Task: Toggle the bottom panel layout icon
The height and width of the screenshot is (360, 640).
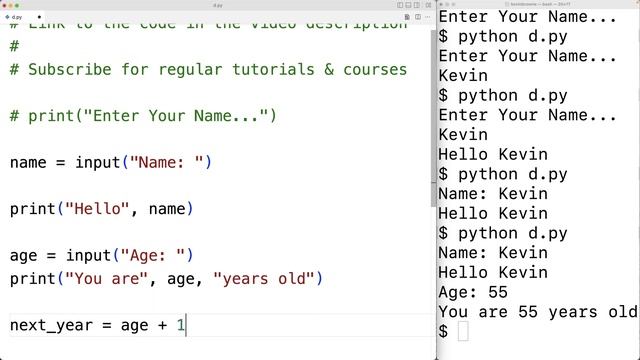Action: tap(408, 5)
